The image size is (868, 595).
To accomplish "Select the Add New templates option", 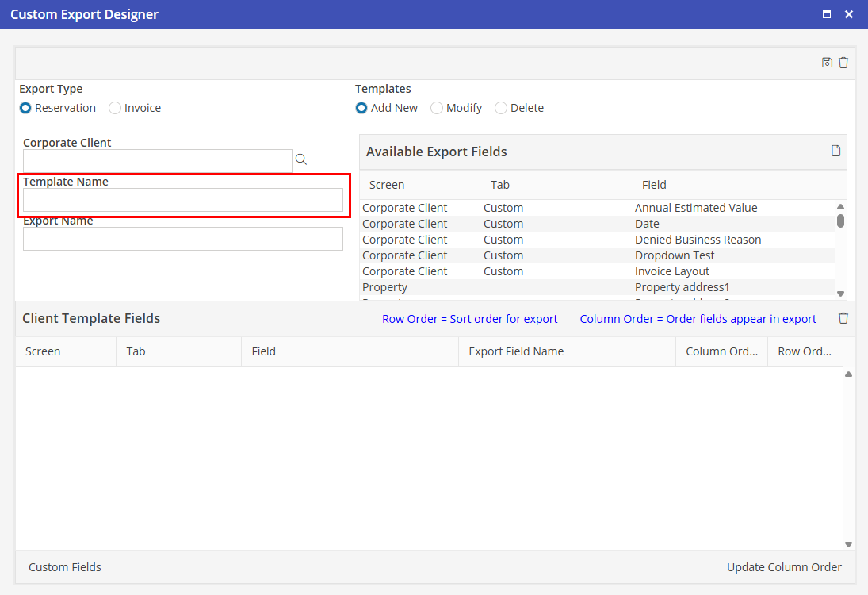I will [361, 108].
